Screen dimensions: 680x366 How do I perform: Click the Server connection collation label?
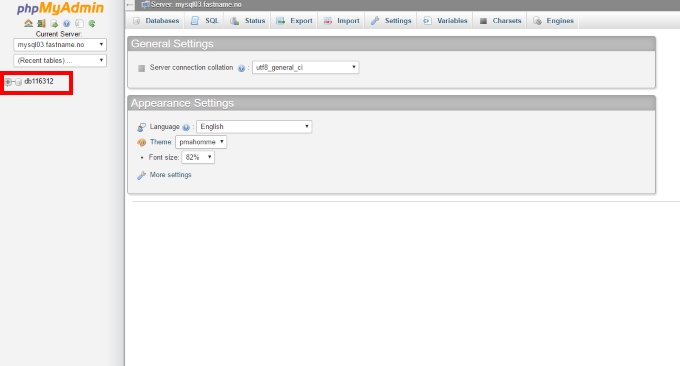[192, 68]
